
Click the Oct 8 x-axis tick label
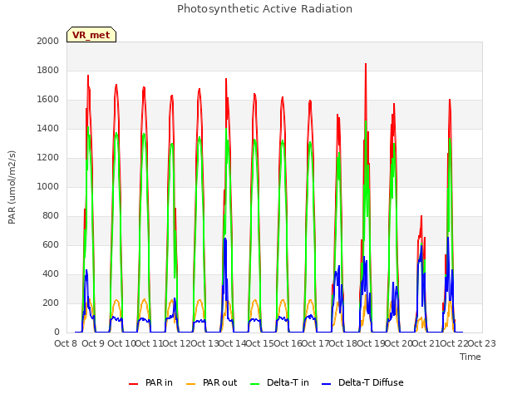click(x=66, y=343)
